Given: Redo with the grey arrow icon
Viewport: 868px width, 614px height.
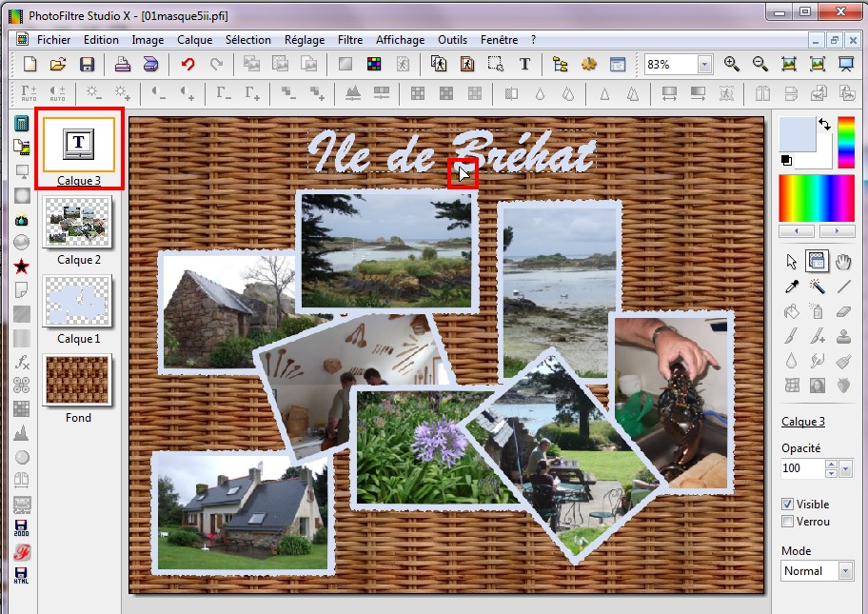Looking at the screenshot, I should [216, 64].
